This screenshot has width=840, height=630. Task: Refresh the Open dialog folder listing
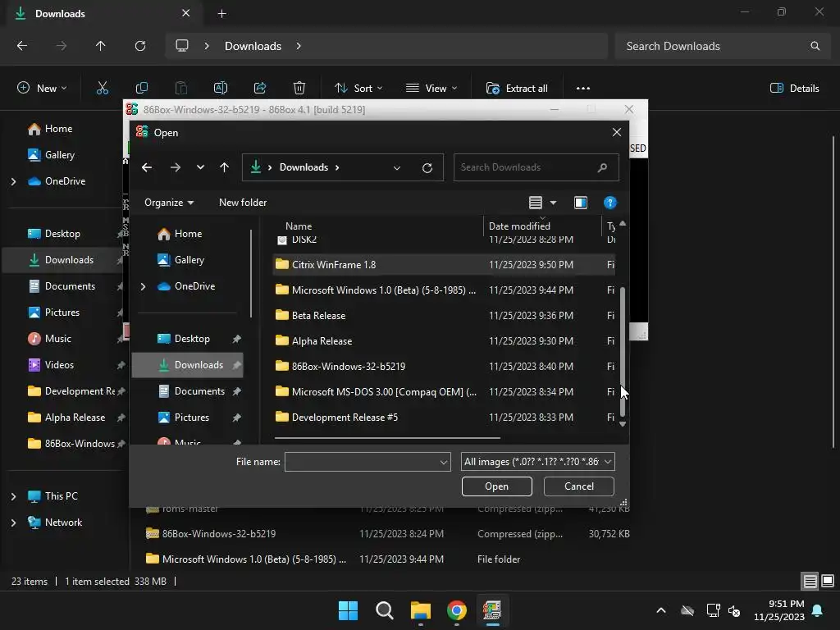(427, 167)
